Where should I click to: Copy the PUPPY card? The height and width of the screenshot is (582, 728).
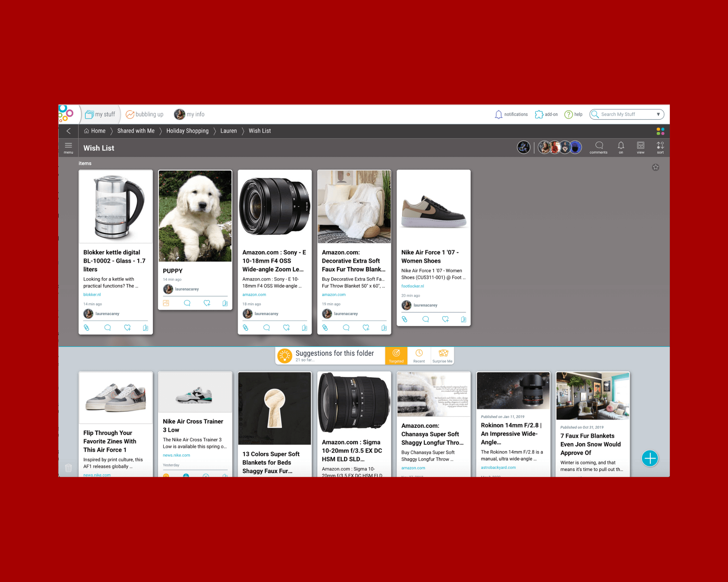coord(225,303)
